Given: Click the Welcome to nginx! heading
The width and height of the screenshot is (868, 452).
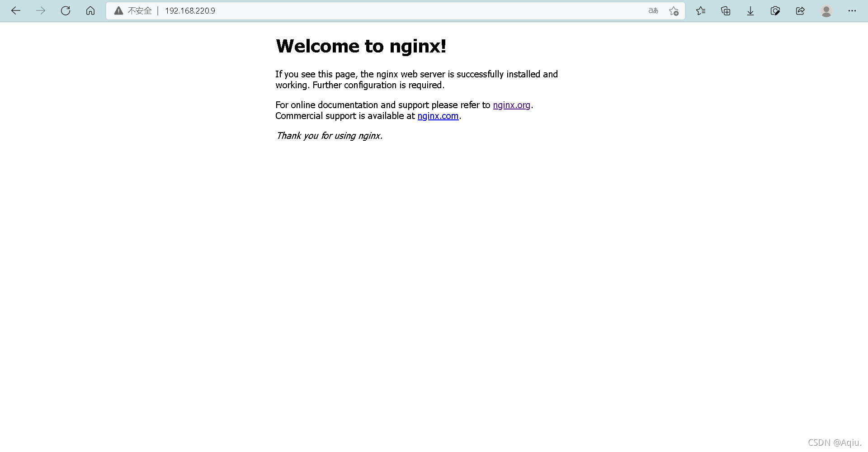Looking at the screenshot, I should pos(361,46).
